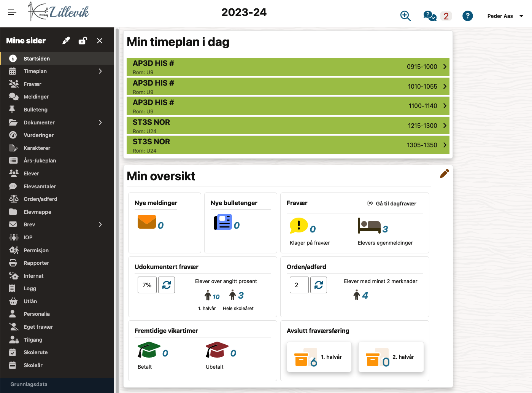
Task: Open the Peder Aas user dropdown
Action: click(505, 16)
